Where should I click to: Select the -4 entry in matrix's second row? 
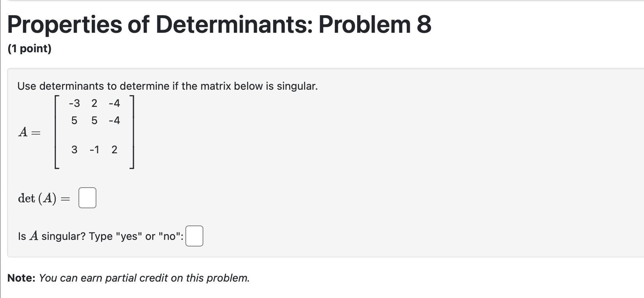114,121
